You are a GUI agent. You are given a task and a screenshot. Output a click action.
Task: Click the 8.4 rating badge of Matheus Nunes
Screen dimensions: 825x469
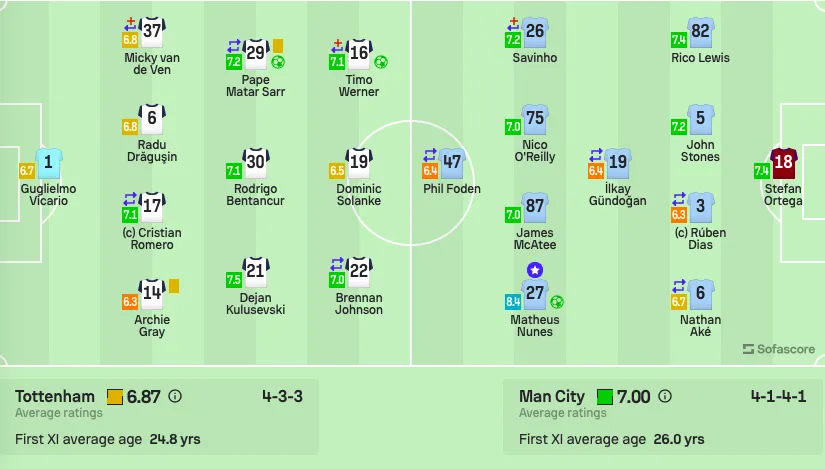click(512, 302)
